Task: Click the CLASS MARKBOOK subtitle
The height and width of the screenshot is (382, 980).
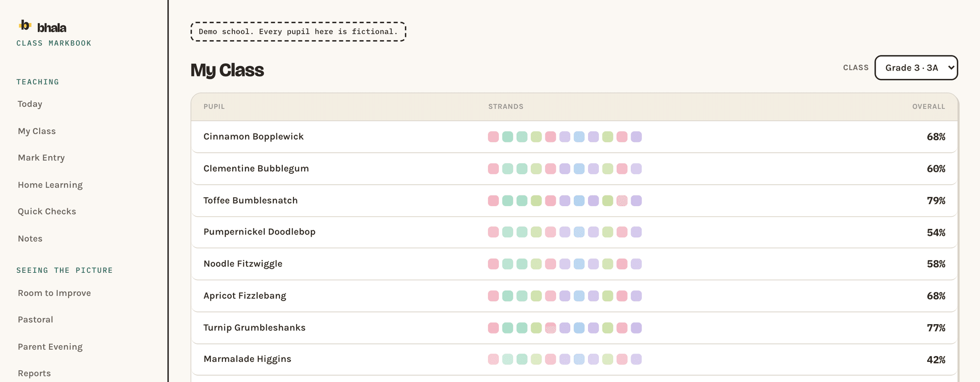Action: 54,44
